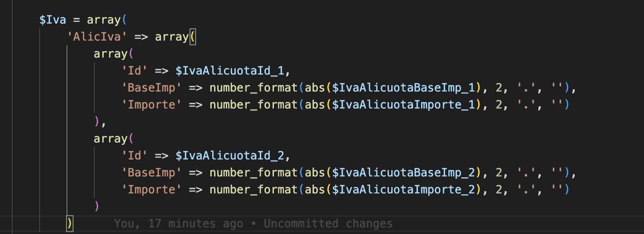Click the $IvaAlicuotaId_2 variable
Viewport: 644px width, 234px height.
(x=230, y=155)
